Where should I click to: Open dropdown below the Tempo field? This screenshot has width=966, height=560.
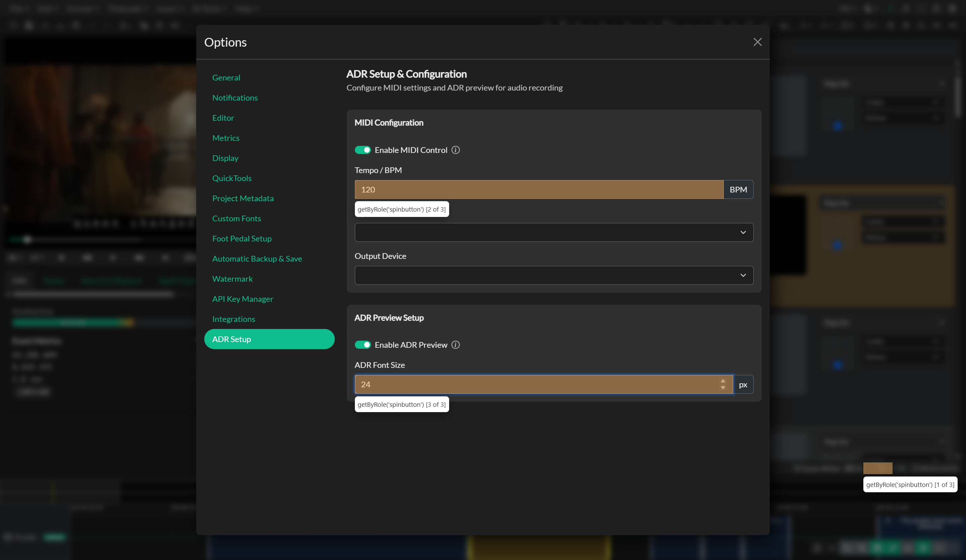(554, 232)
